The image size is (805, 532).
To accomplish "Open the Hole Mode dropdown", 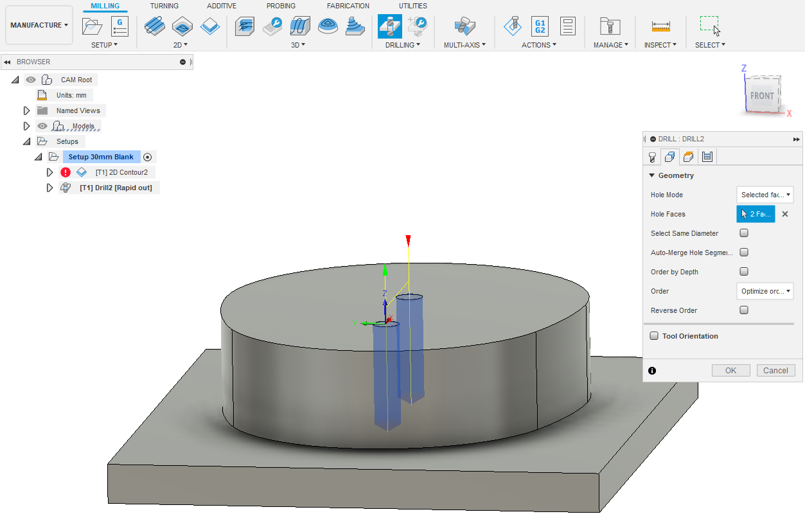I will point(765,195).
